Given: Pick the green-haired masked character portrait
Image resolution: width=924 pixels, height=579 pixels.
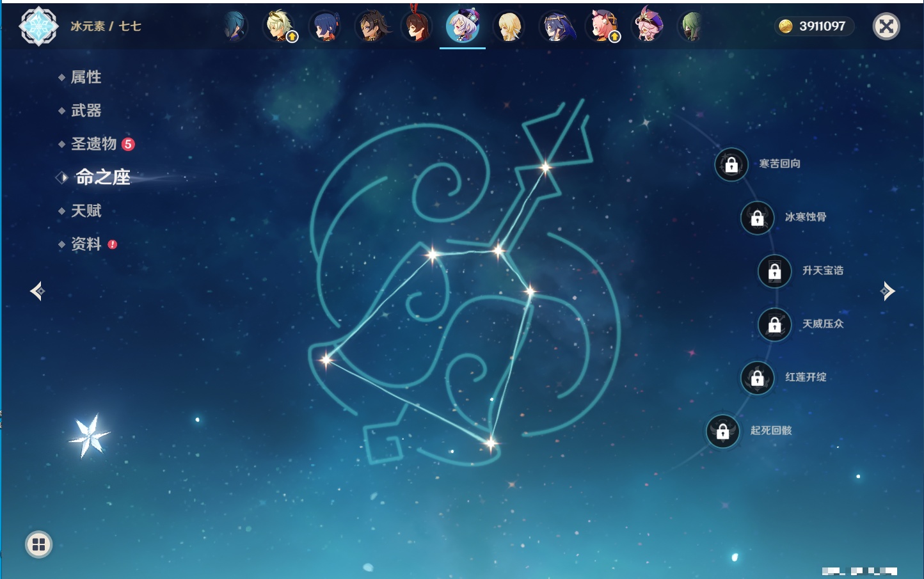Looking at the screenshot, I should 691,27.
